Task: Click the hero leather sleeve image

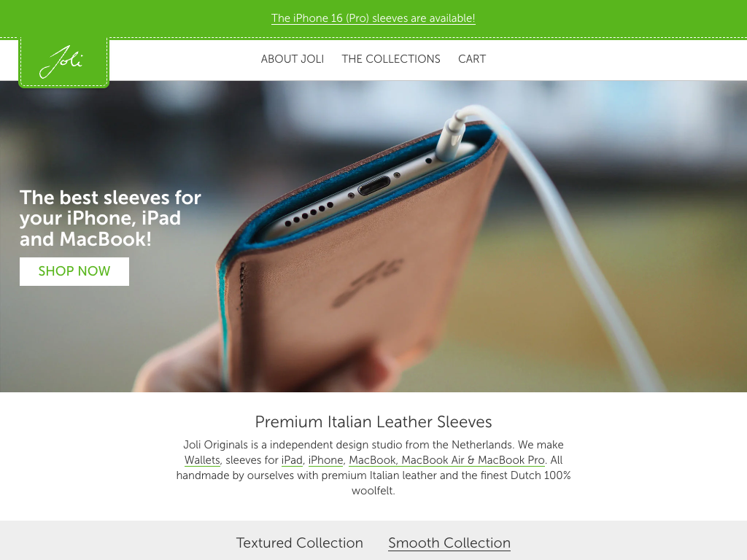Action: click(373, 237)
